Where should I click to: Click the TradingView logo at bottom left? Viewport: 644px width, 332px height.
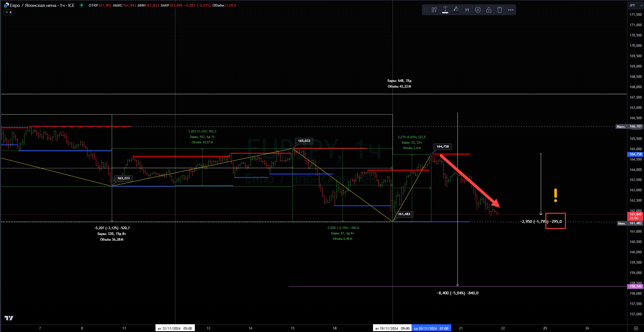tap(9, 318)
